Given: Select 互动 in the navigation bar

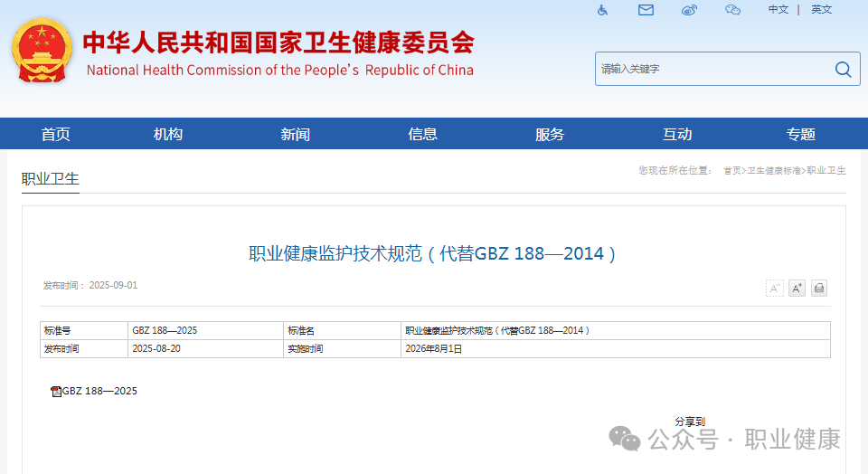Looking at the screenshot, I should click(677, 134).
